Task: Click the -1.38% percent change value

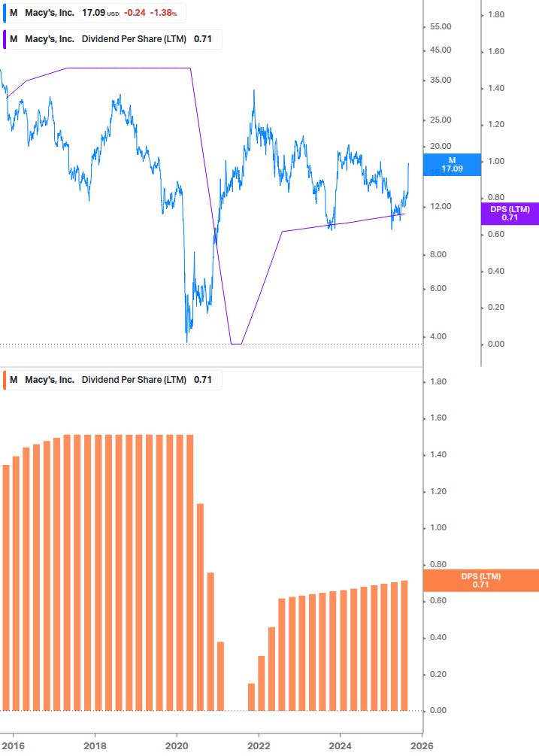Action: (164, 13)
